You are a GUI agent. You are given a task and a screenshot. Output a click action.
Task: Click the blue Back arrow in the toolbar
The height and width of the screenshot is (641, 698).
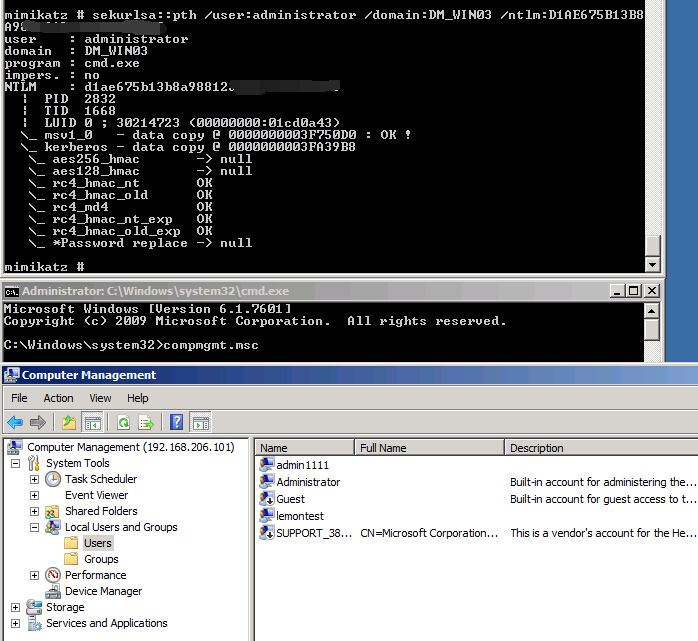(15, 422)
